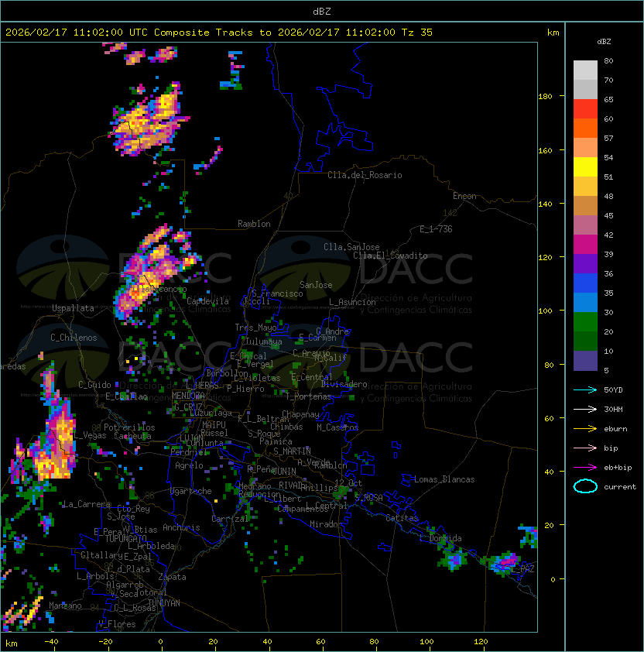Screen dimensions: 644x652
Task: Click the C_Chilenos label
Action: pos(74,338)
